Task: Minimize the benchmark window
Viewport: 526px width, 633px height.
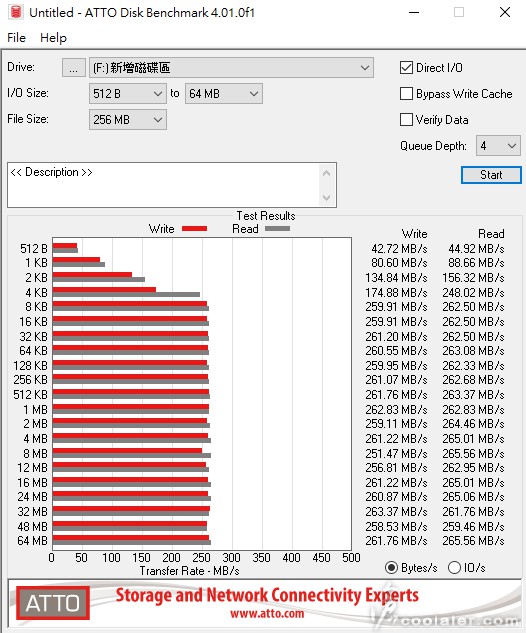Action: coord(414,12)
